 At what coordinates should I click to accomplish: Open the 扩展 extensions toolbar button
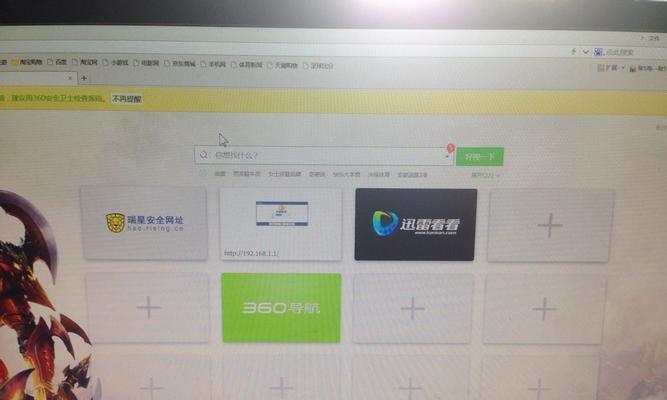(609, 68)
